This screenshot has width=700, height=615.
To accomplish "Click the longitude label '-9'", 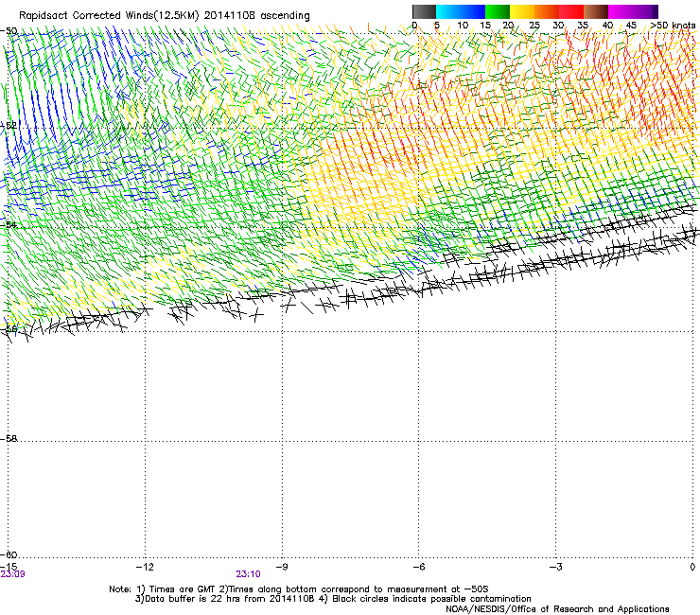I will click(281, 567).
